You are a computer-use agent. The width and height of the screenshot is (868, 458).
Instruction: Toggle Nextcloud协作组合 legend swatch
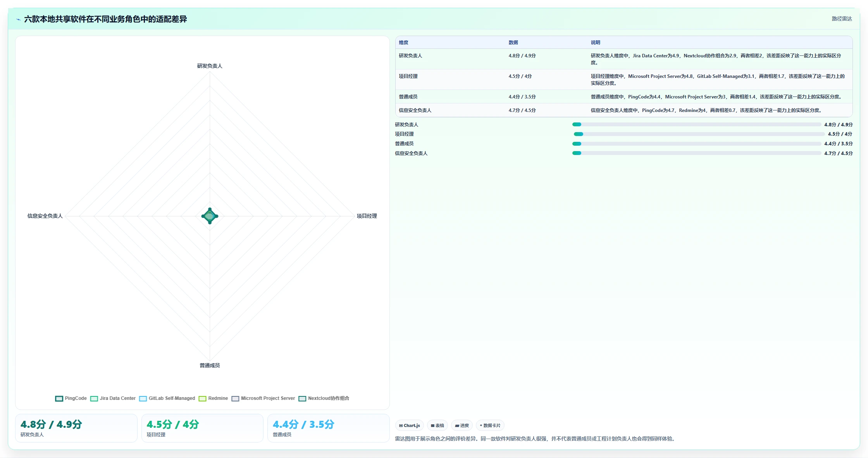click(302, 398)
